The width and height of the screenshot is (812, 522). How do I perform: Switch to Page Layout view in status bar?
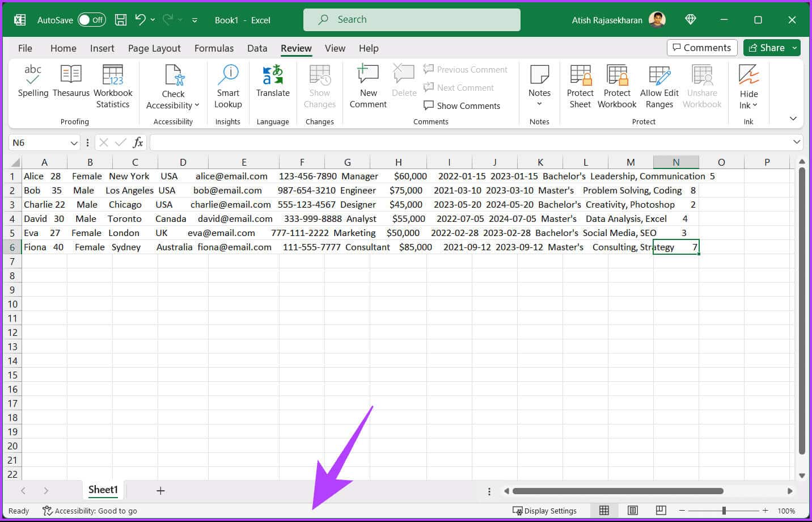click(632, 510)
